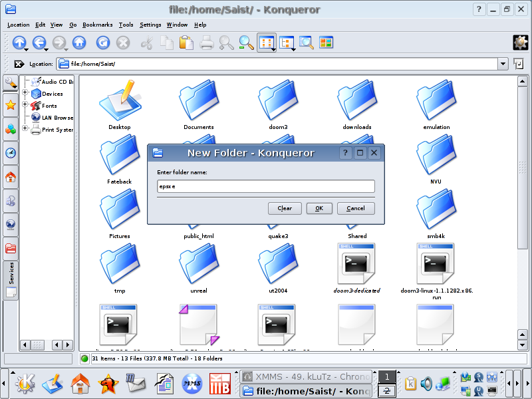The image size is (532, 399).
Task: Click the Paste clipboard icon
Action: [x=187, y=43]
